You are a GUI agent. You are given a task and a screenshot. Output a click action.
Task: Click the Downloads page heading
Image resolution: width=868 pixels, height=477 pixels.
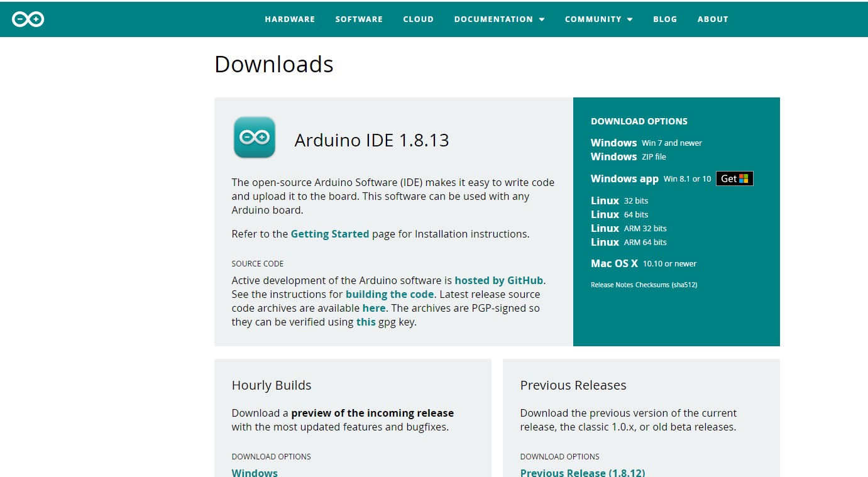pos(274,64)
